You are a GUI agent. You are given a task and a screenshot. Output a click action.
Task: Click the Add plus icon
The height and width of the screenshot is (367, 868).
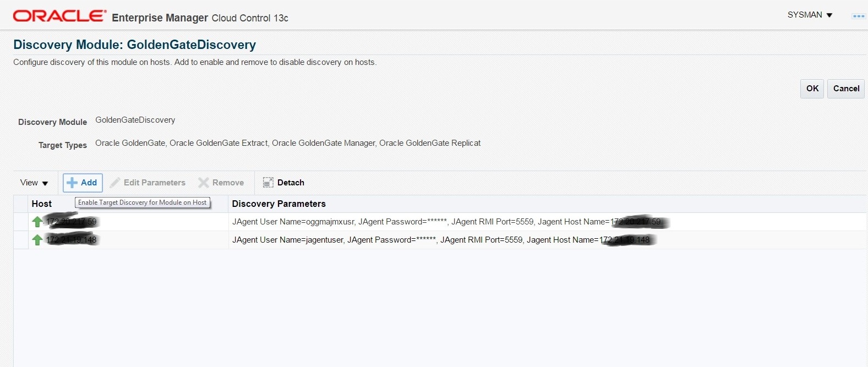pos(72,183)
